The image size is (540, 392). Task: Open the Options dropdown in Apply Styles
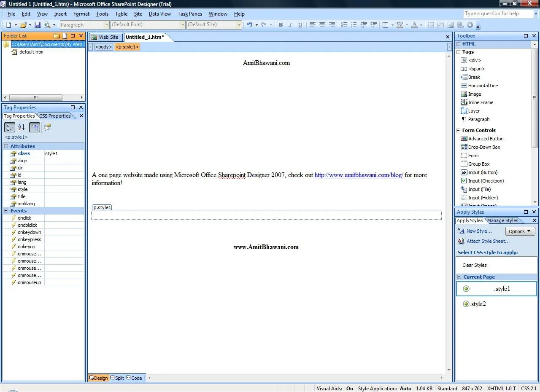coord(520,231)
